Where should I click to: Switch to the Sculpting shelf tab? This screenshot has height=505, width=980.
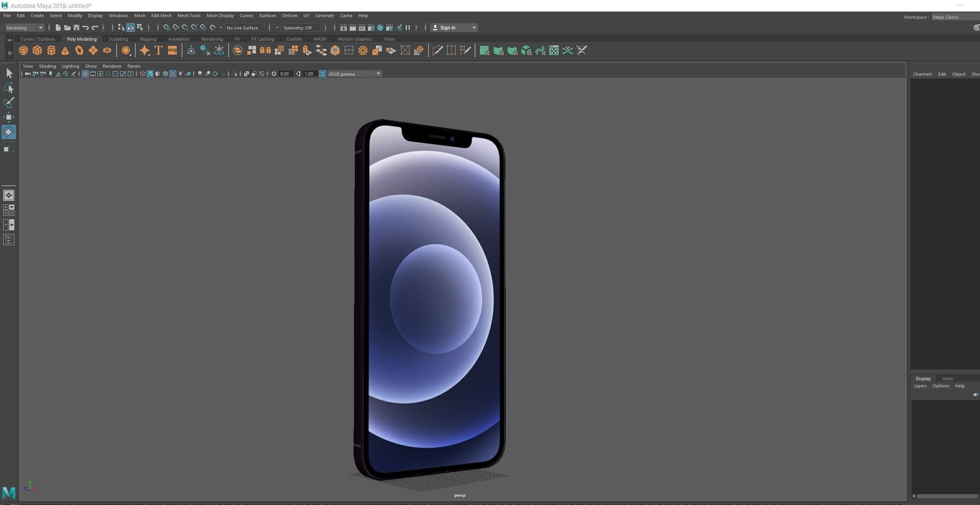click(118, 39)
